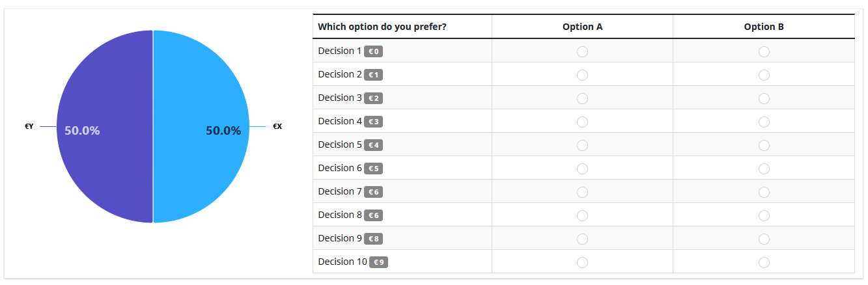This screenshot has width=868, height=285.
Task: Select Option A for Decision 1
Action: click(x=582, y=51)
